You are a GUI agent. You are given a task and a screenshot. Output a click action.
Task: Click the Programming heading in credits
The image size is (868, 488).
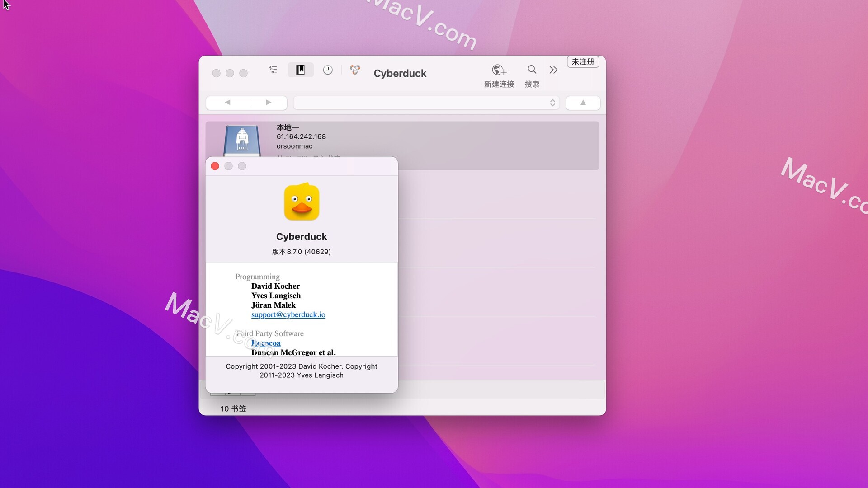click(257, 277)
